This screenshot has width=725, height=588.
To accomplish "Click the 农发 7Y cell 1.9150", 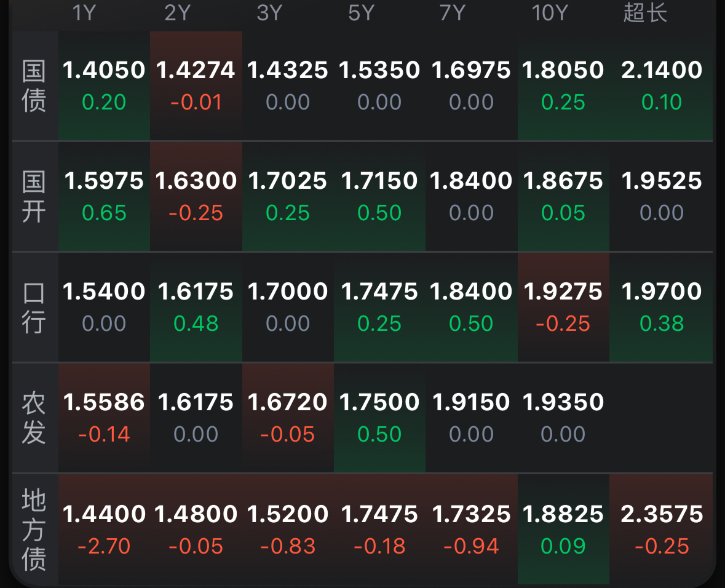I will 471,418.
